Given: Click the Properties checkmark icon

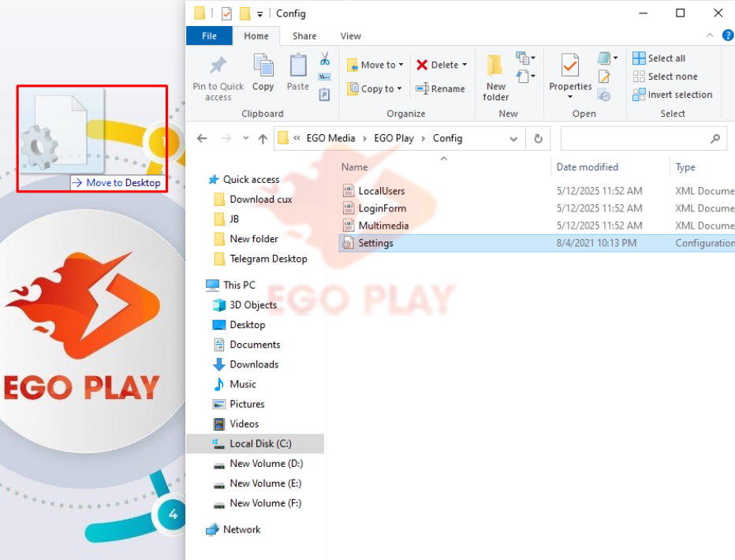Looking at the screenshot, I should pyautogui.click(x=570, y=65).
